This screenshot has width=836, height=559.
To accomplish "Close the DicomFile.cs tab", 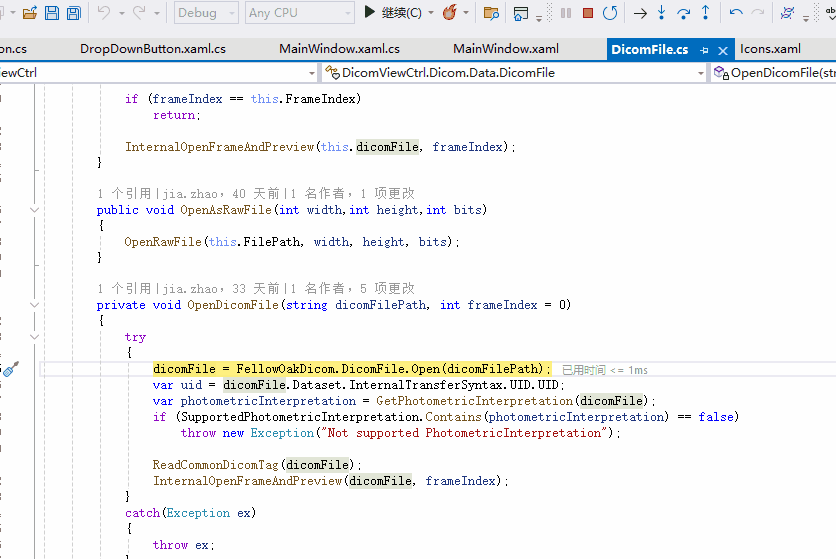I will click(723, 51).
